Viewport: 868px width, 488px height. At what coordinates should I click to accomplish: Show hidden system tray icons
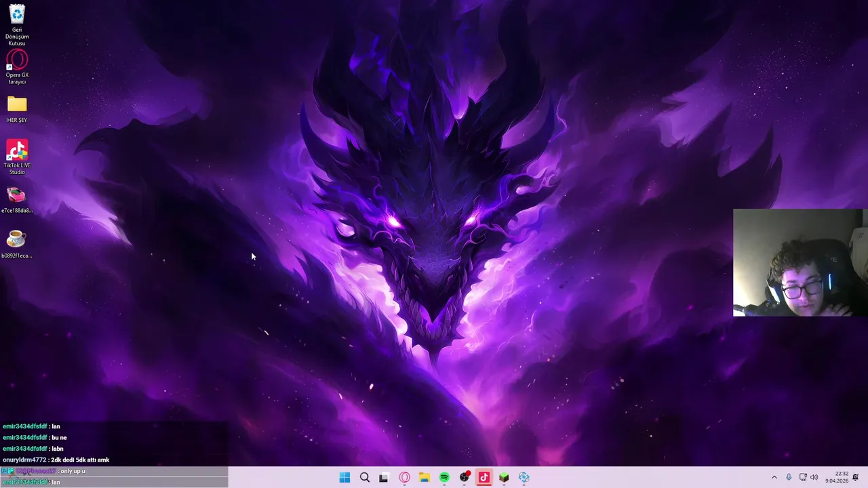[x=774, y=477]
